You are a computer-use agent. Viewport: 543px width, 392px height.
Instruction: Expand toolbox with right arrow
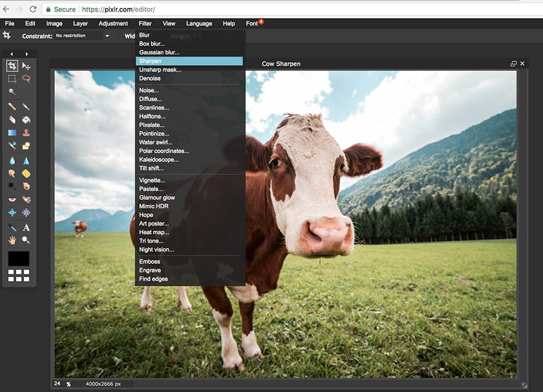(27, 54)
